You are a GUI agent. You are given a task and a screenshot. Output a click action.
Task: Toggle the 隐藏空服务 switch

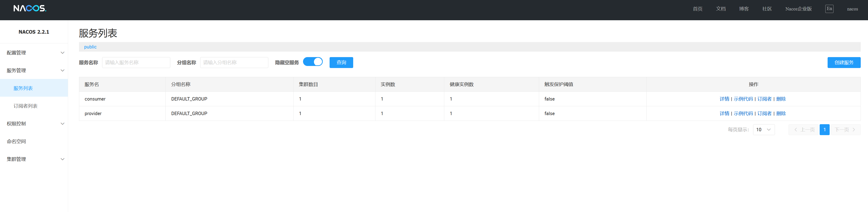[x=312, y=62]
